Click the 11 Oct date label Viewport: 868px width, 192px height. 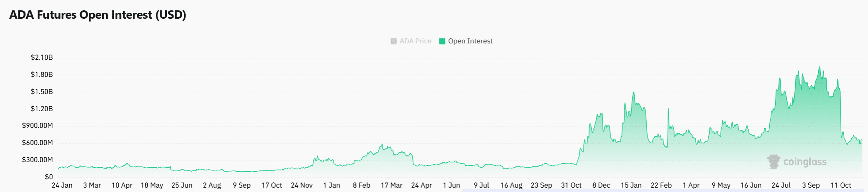[x=841, y=185]
